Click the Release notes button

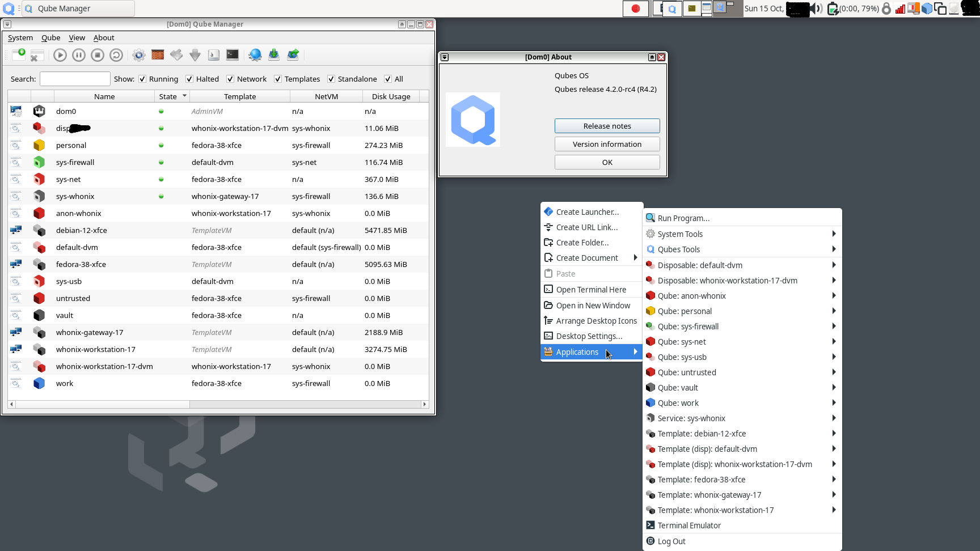(607, 126)
